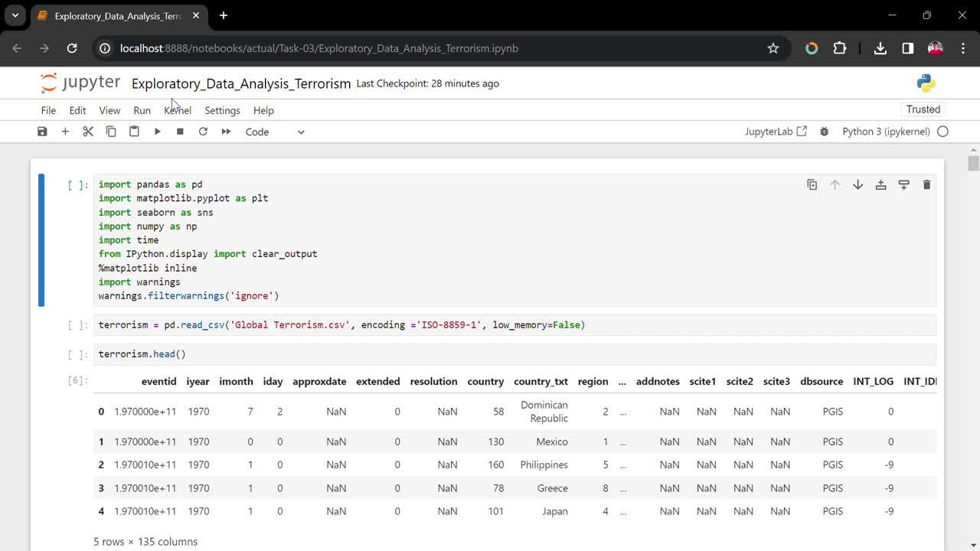Screen dimensions: 980x551
Task: Click the circular colored extension icon
Action: click(x=812, y=48)
